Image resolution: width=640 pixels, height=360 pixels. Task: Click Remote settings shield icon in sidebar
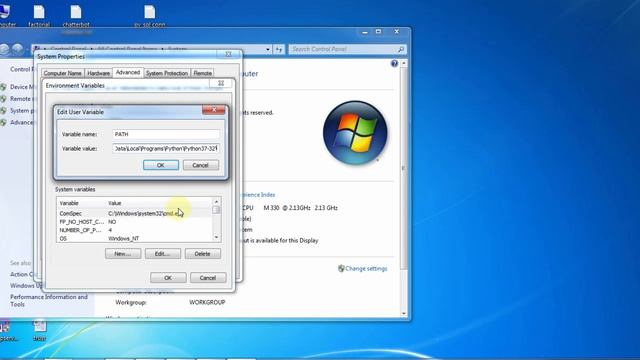[4, 99]
